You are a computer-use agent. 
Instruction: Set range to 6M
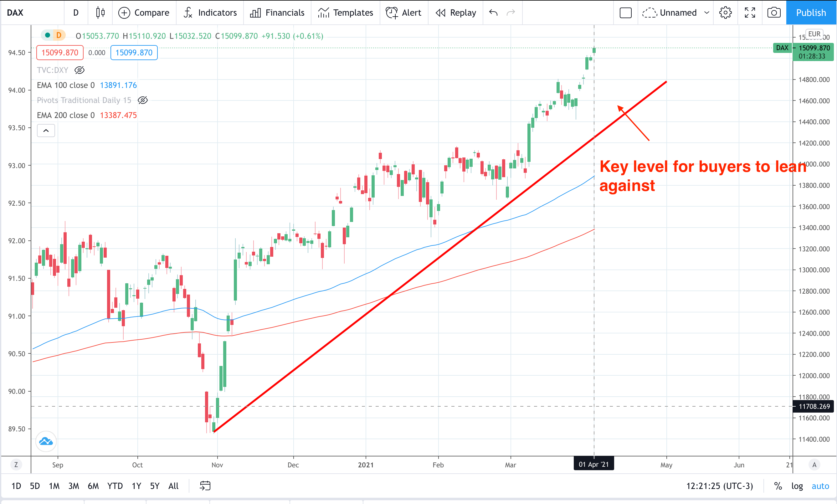[x=93, y=486]
